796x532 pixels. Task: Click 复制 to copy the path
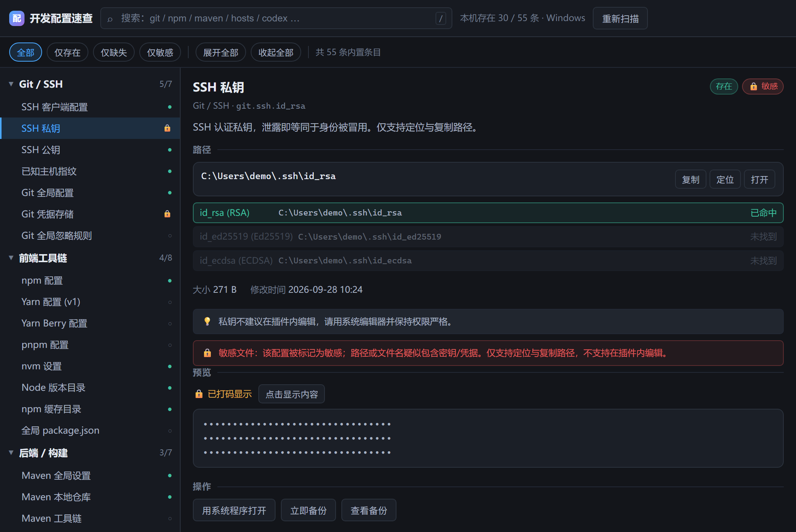click(691, 180)
